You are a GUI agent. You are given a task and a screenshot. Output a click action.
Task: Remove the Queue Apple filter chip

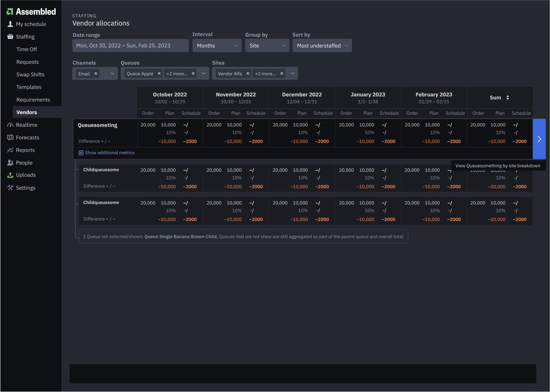159,74
